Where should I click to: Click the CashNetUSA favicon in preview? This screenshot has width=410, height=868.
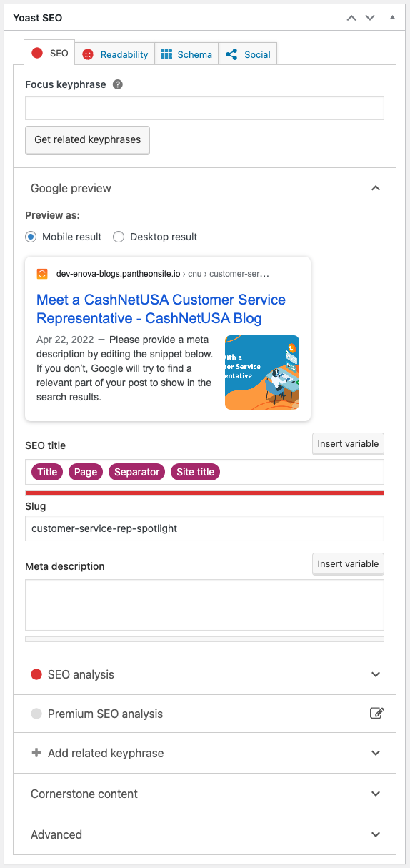click(x=42, y=274)
